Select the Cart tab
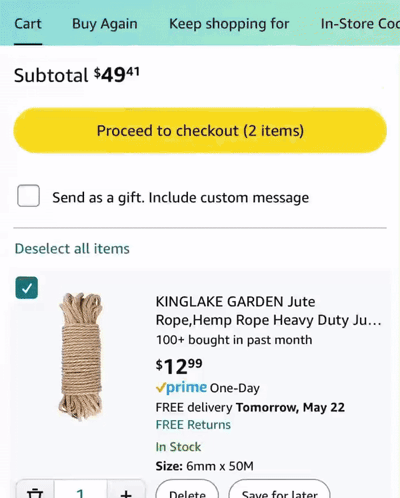The image size is (400, 498). tap(28, 24)
